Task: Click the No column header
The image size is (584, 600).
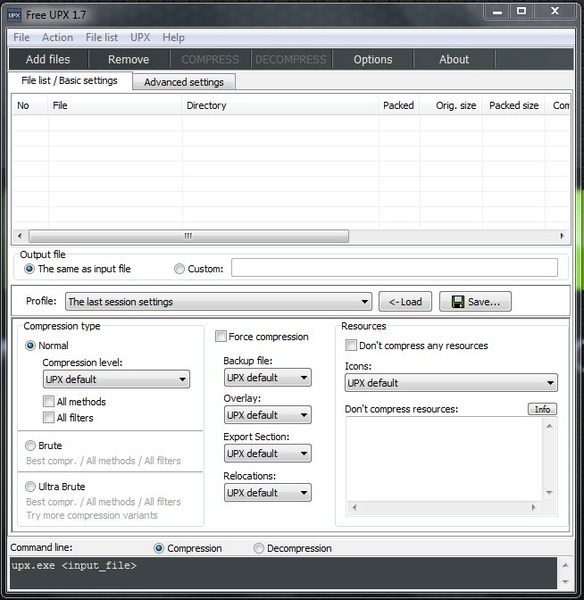Action: [30, 106]
